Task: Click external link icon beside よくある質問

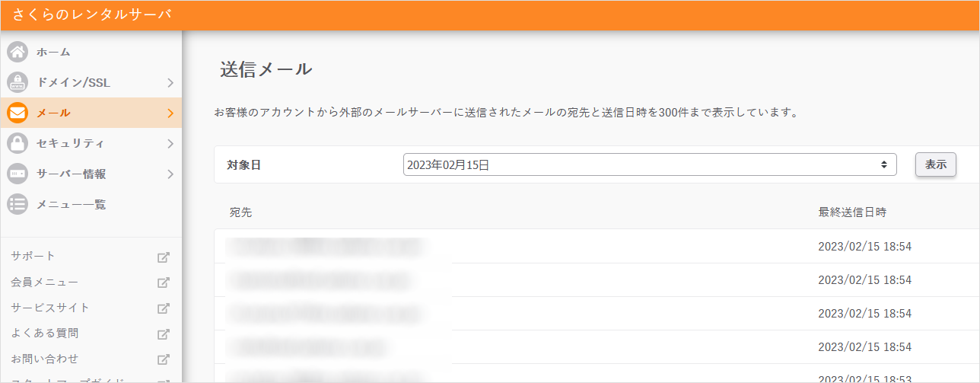Action: pos(163,334)
